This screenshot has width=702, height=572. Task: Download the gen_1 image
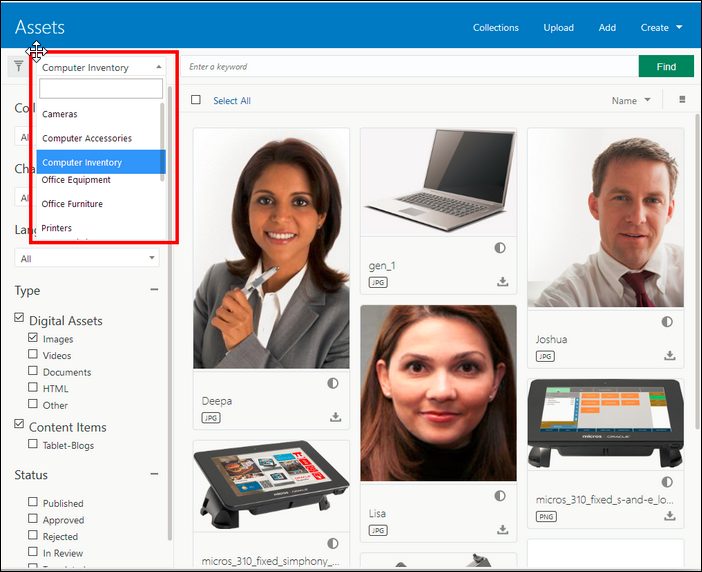tap(502, 282)
